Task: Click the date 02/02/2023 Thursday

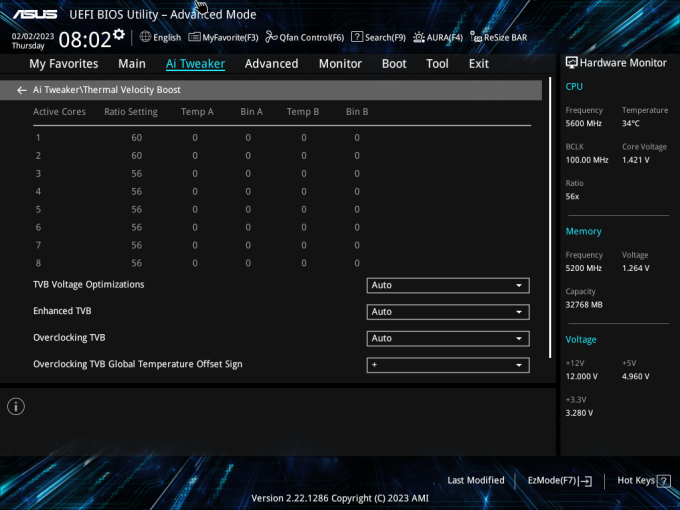Action: tap(33, 41)
